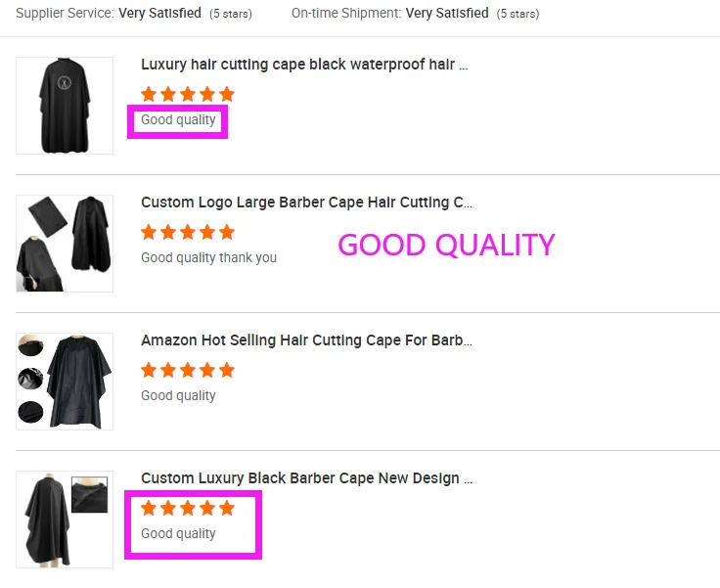Click the first star of the Luxury hair cutting cape rating
720x588 pixels.
tap(149, 94)
